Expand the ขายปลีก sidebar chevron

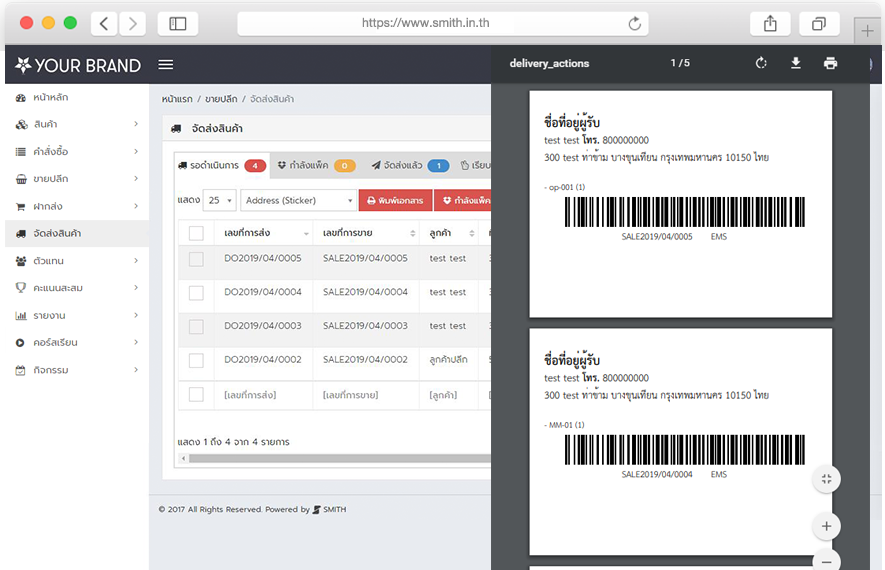(x=136, y=178)
